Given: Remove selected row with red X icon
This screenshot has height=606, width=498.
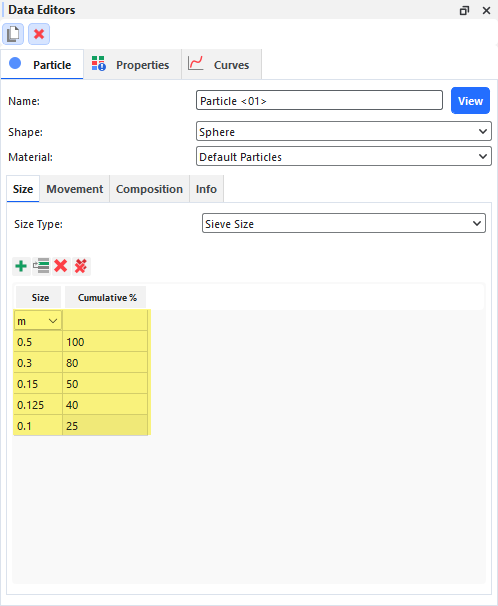Looking at the screenshot, I should pyautogui.click(x=61, y=266).
